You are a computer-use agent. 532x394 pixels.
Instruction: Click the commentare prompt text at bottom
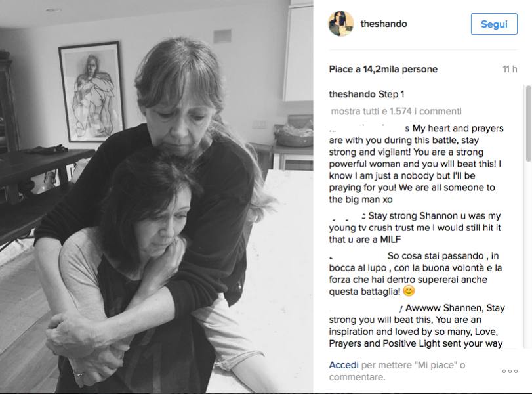(x=357, y=377)
